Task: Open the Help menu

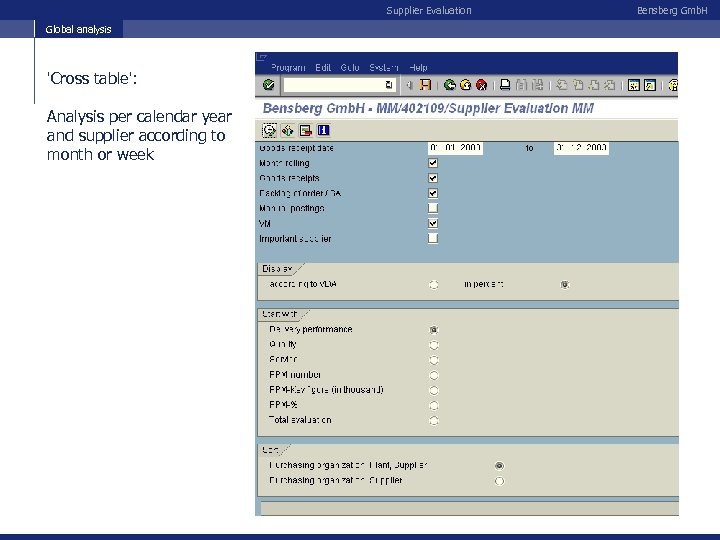Action: coord(418,68)
